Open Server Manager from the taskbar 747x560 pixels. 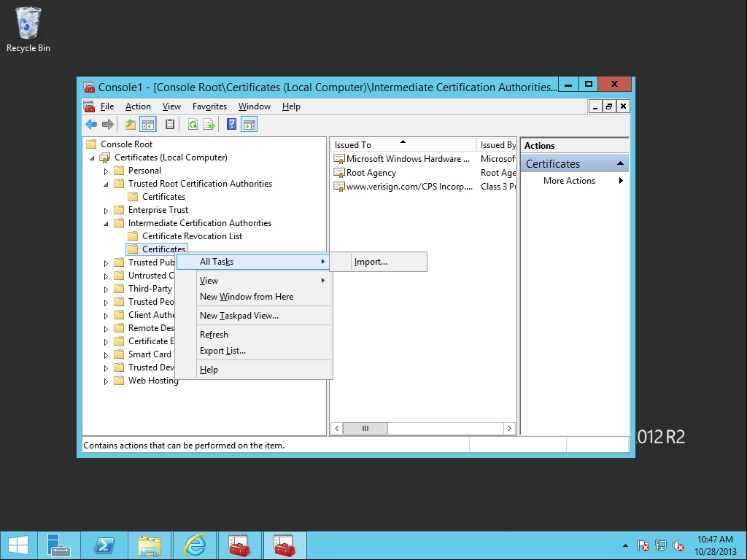pyautogui.click(x=59, y=545)
